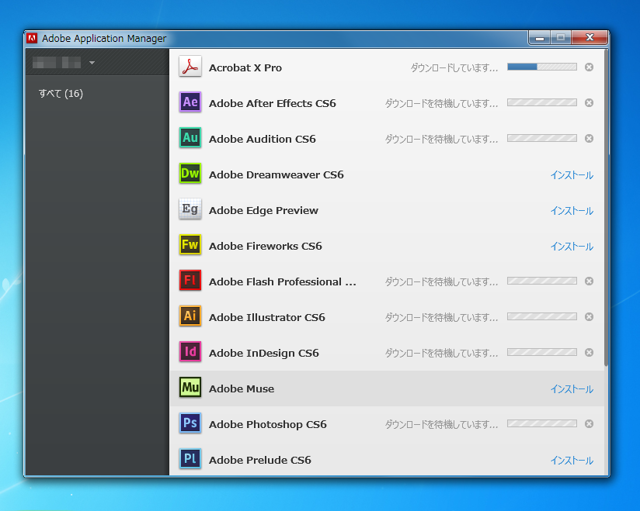Click the Adobe Edge Preview name
The height and width of the screenshot is (511, 640).
[x=264, y=211]
